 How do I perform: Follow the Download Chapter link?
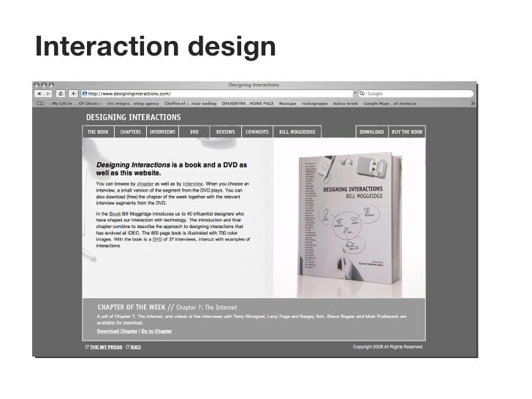click(x=117, y=331)
